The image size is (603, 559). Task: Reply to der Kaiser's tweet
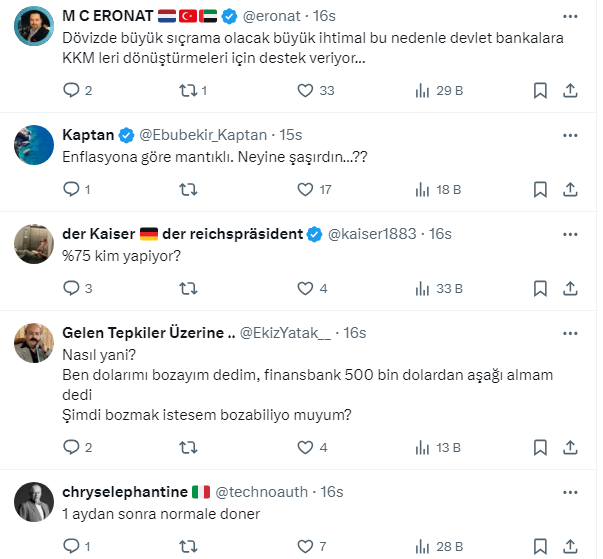(x=71, y=289)
